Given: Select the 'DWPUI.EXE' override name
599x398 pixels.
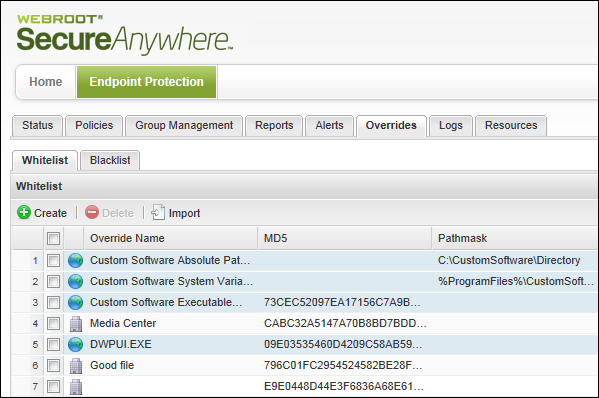Looking at the screenshot, I should [x=121, y=345].
